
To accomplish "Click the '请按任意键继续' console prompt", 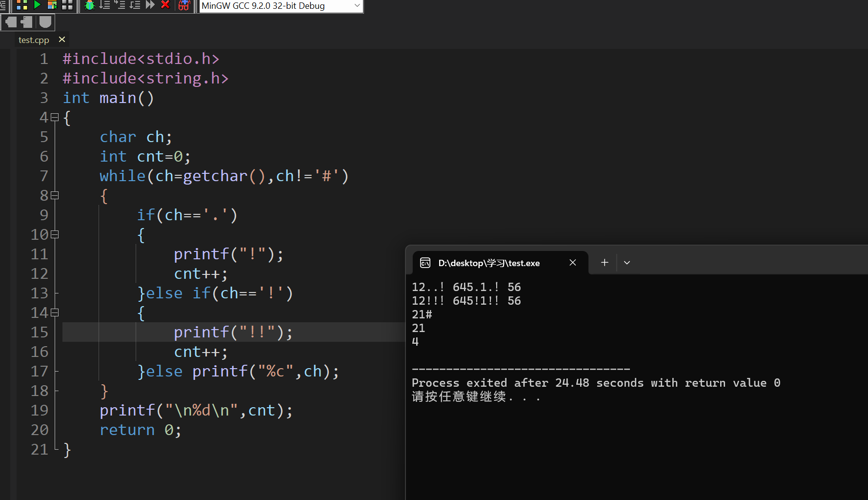I will coord(476,396).
